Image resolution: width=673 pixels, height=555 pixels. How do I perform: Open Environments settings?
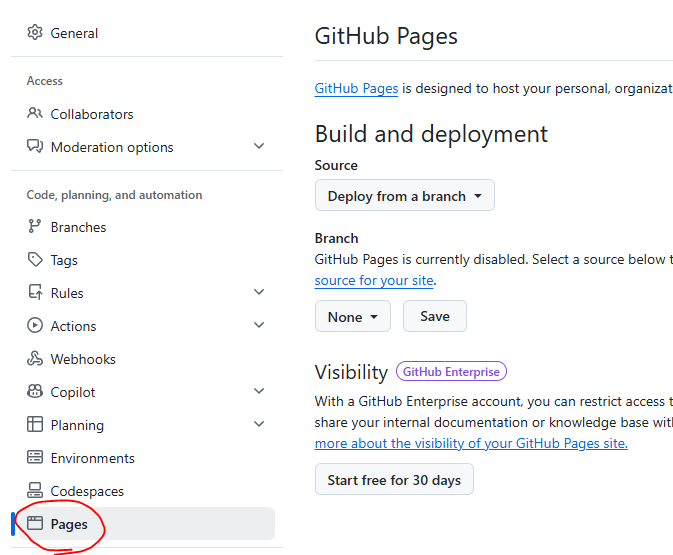147,458
